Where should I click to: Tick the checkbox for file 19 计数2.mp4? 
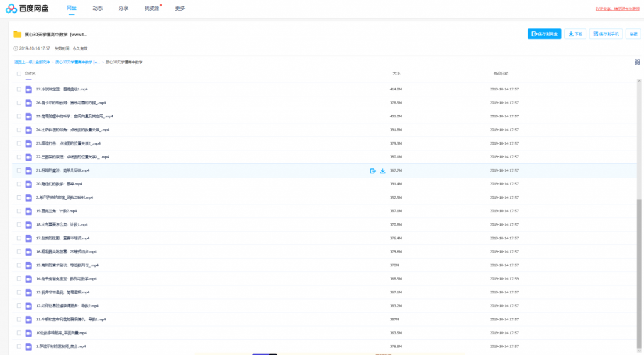pos(19,211)
